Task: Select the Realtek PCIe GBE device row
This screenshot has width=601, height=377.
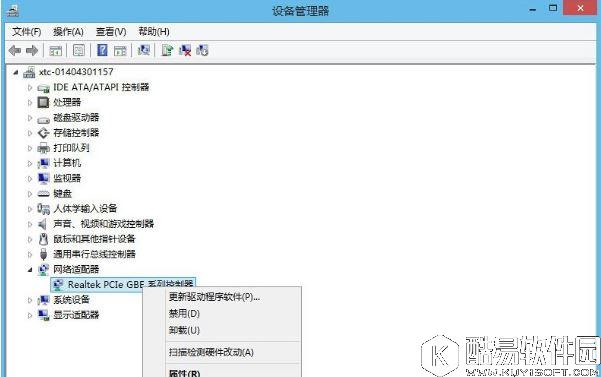Action: pyautogui.click(x=123, y=284)
